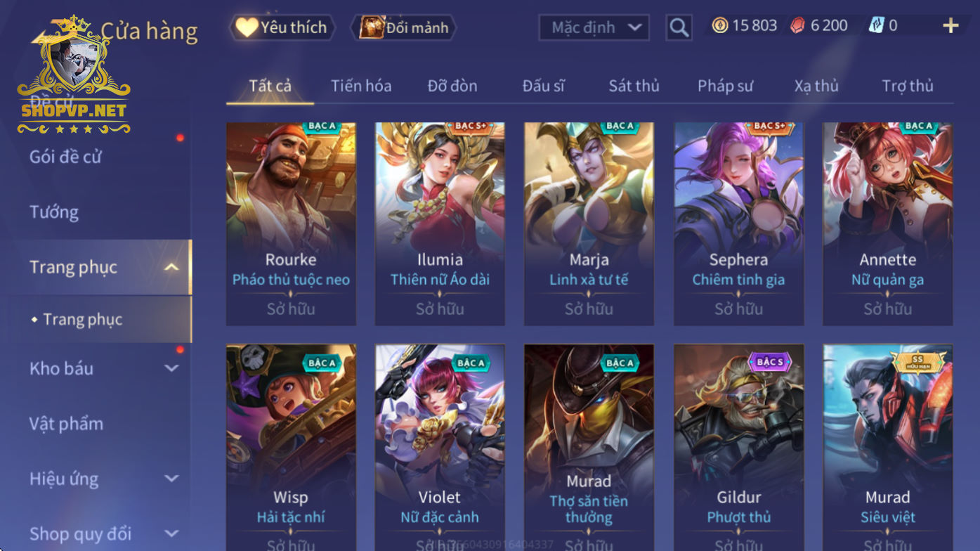This screenshot has height=551, width=980.
Task: Expand the Kho báu sidebar section
Action: (x=171, y=368)
